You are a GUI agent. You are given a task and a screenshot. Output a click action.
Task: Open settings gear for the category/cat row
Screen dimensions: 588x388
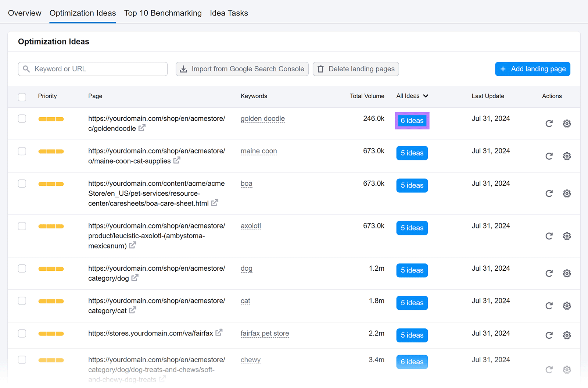[x=567, y=306]
